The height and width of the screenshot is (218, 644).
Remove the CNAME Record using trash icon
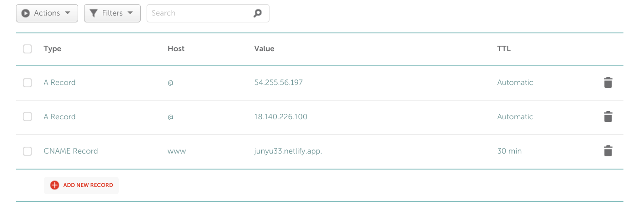point(608,151)
